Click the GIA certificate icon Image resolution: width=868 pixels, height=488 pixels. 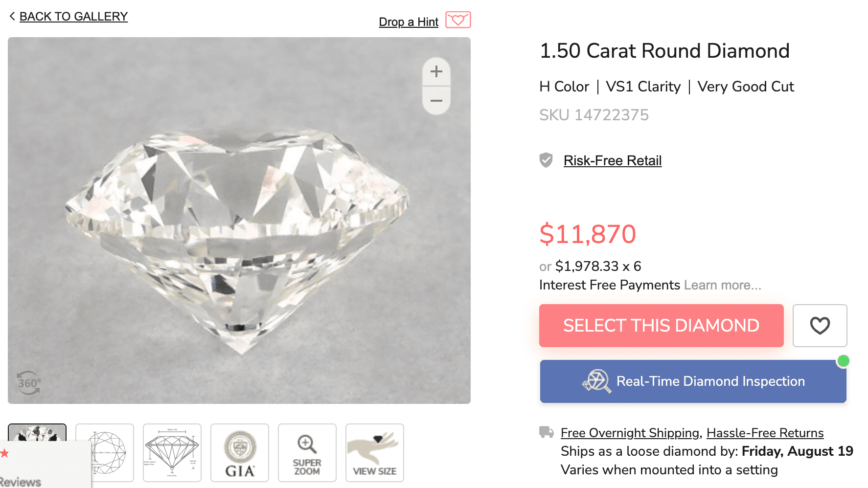pyautogui.click(x=239, y=452)
